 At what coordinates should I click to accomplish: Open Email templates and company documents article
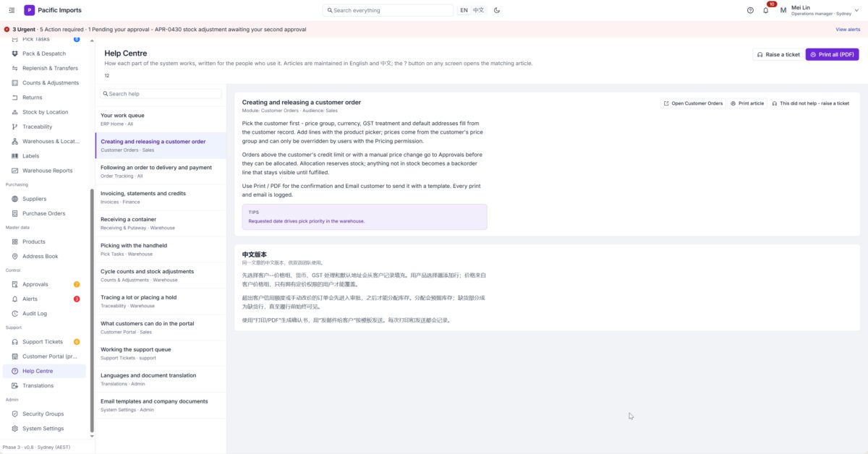(x=161, y=406)
